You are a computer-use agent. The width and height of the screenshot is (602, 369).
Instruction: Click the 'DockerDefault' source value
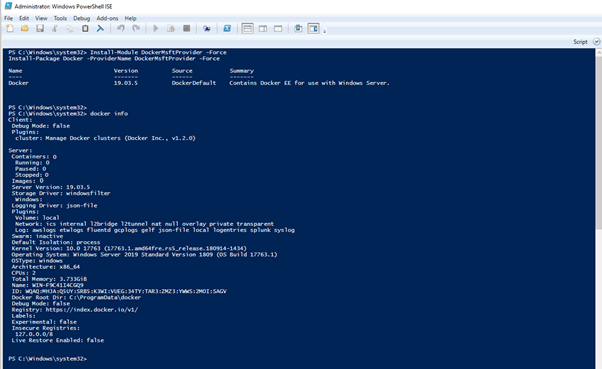click(194, 83)
